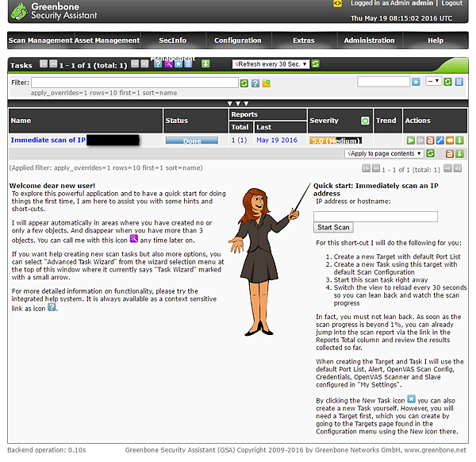Click the IP address or hostname field
This screenshot has width=476, height=462.
[375, 217]
